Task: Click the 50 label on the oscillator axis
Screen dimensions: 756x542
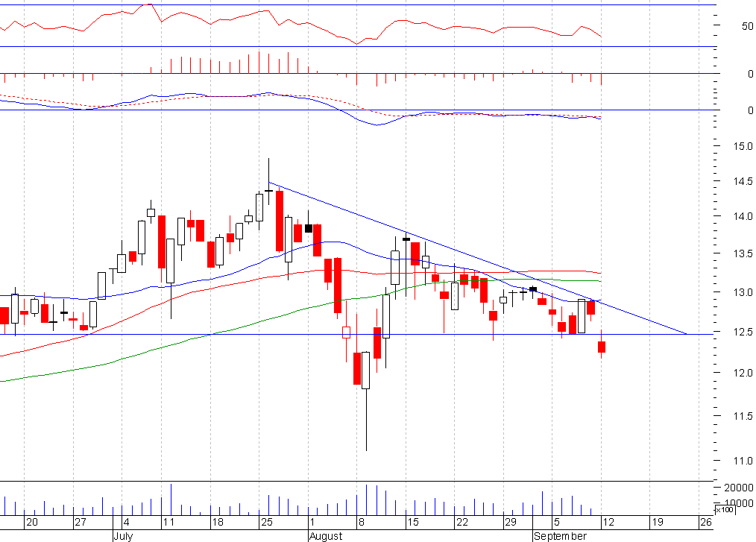Action: click(x=747, y=26)
